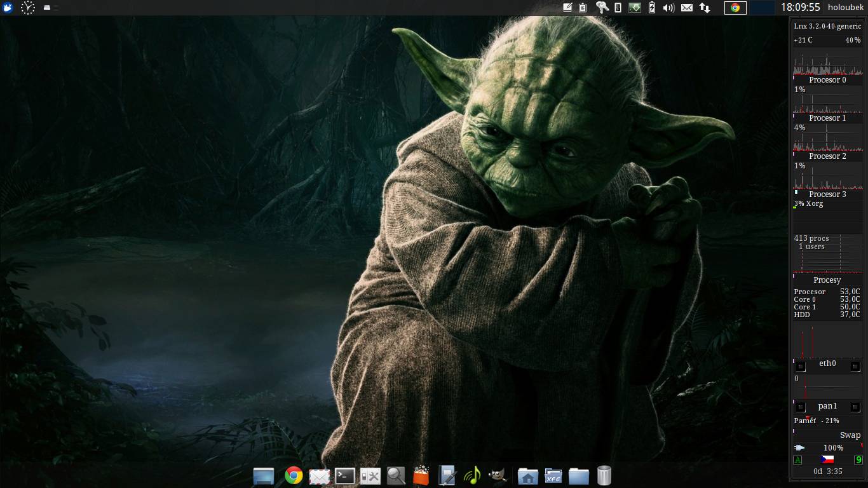Open the volume speaker tray icon
868x488 pixels.
pos(668,8)
